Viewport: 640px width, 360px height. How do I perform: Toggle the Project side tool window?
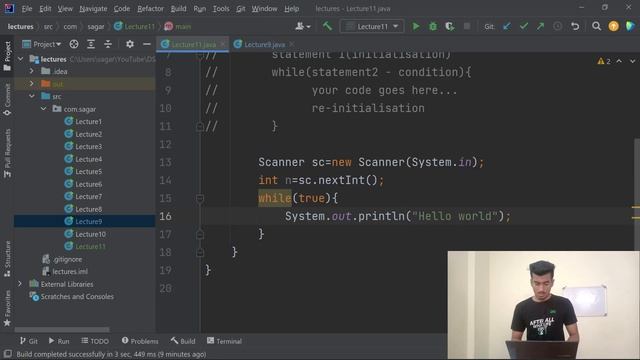click(x=7, y=56)
